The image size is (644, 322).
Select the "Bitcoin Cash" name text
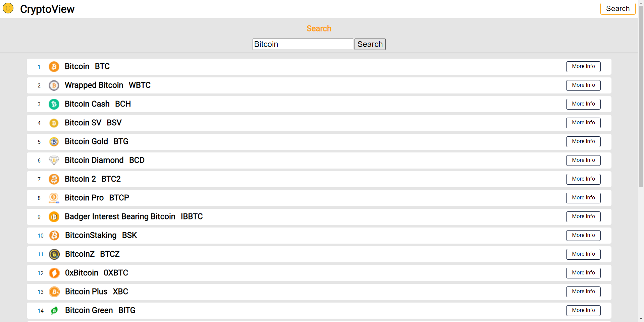click(87, 104)
